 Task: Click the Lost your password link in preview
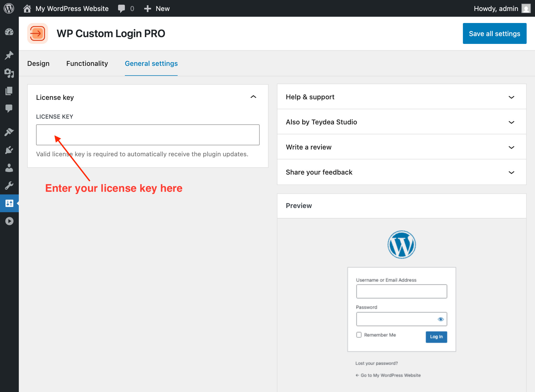click(376, 363)
